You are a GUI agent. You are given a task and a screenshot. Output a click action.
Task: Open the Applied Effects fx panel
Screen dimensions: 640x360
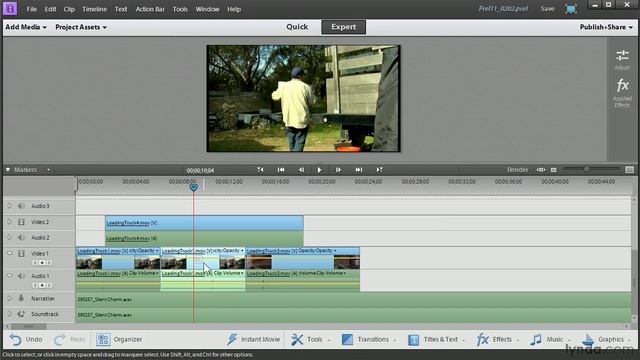click(x=622, y=93)
